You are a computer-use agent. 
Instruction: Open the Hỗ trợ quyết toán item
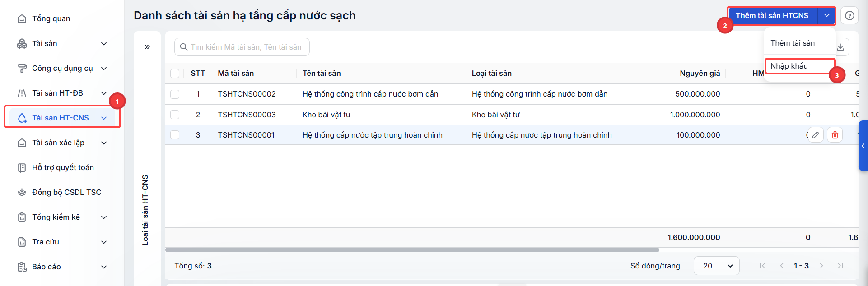coord(62,167)
